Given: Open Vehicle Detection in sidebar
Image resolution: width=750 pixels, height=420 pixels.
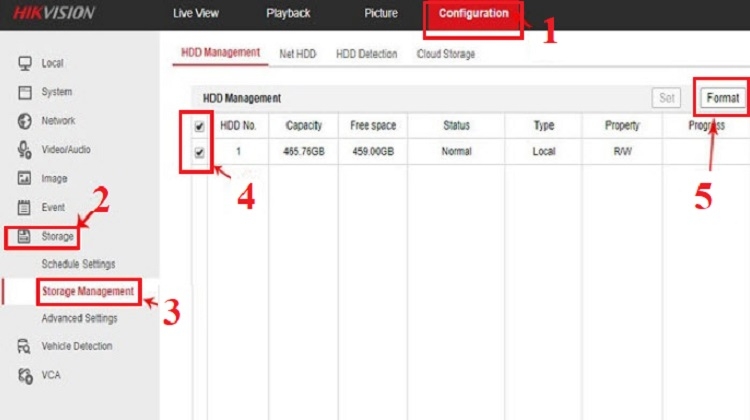Looking at the screenshot, I should pyautogui.click(x=77, y=346).
